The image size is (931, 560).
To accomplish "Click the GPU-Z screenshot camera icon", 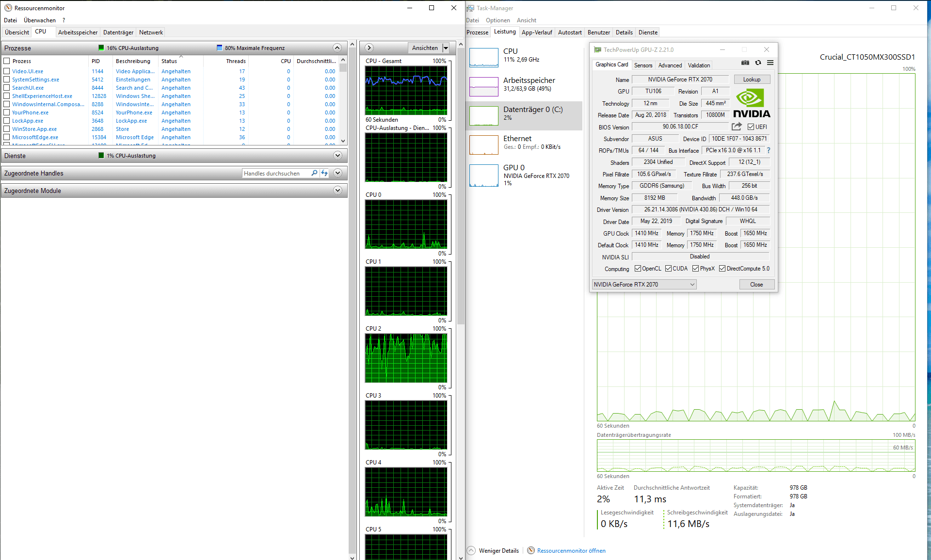I will 745,63.
